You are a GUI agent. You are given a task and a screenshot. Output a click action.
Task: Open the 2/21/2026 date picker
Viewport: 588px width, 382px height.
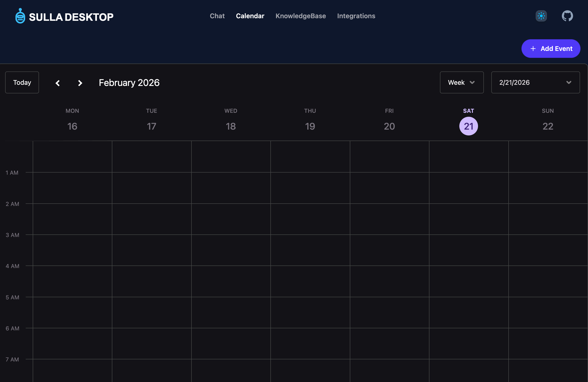click(x=535, y=82)
